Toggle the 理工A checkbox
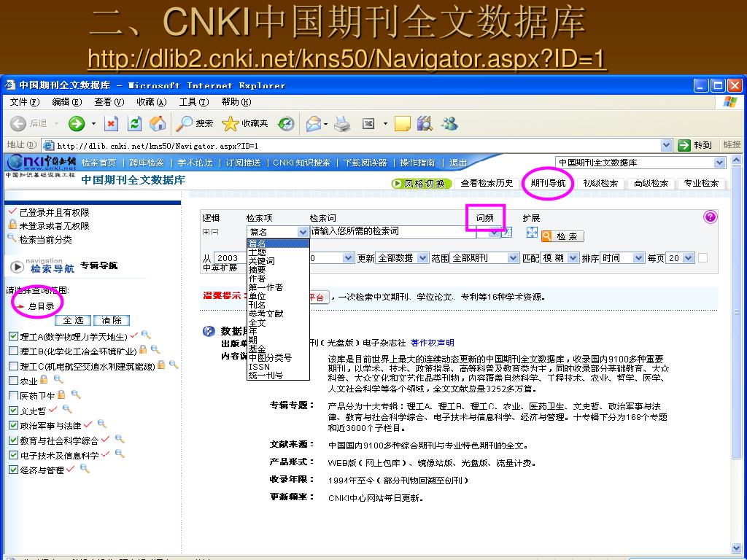 (x=14, y=336)
